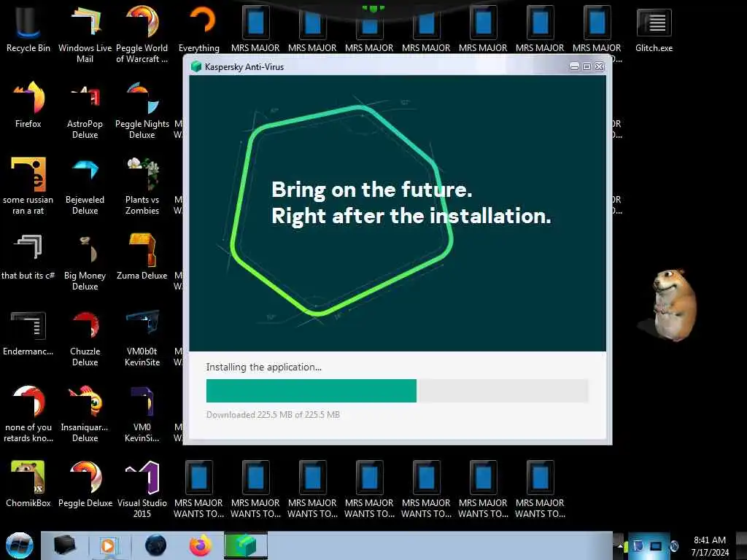Open the black box icon in taskbar
Viewport: 747px width, 560px height.
[x=65, y=545]
